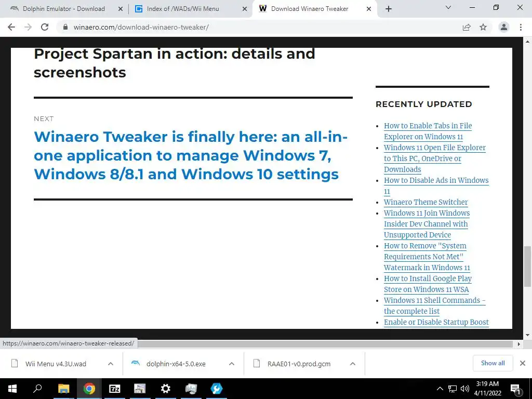Open Chrome three-dot menu

[521, 27]
